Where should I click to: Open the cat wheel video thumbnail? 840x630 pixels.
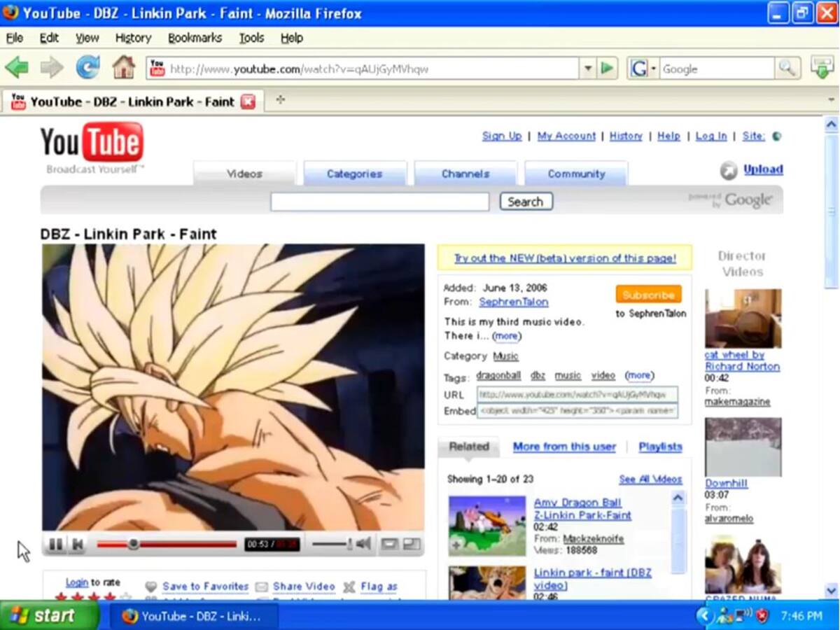tap(743, 318)
